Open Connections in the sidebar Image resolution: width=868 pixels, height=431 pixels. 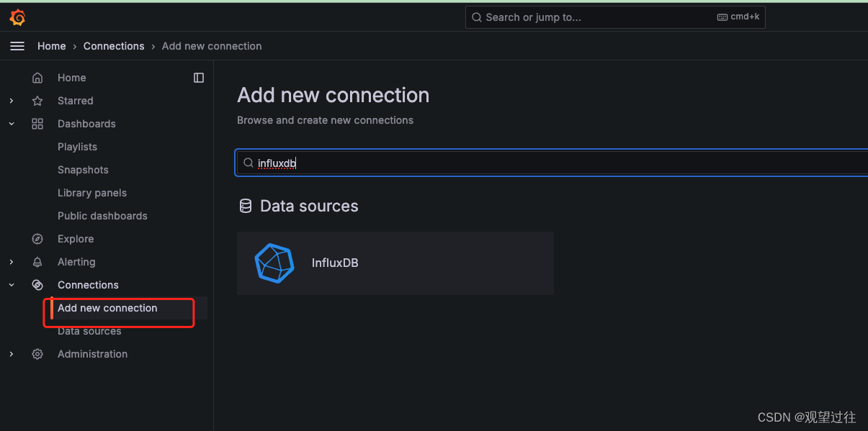coord(88,285)
